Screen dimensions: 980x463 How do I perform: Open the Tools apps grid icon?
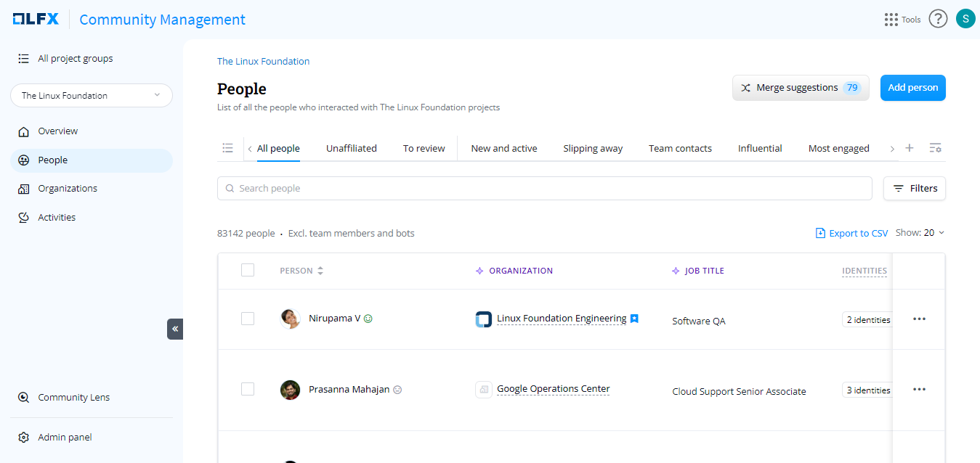click(891, 20)
